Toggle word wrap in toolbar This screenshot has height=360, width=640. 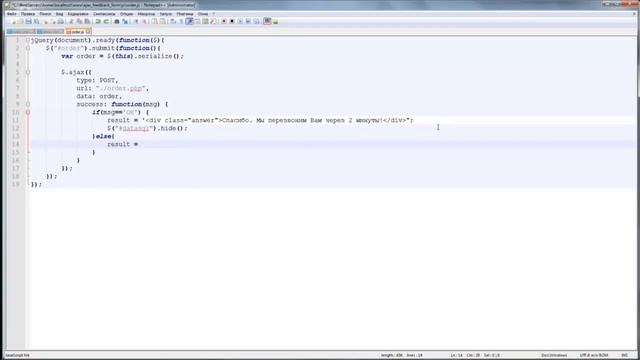click(x=173, y=21)
